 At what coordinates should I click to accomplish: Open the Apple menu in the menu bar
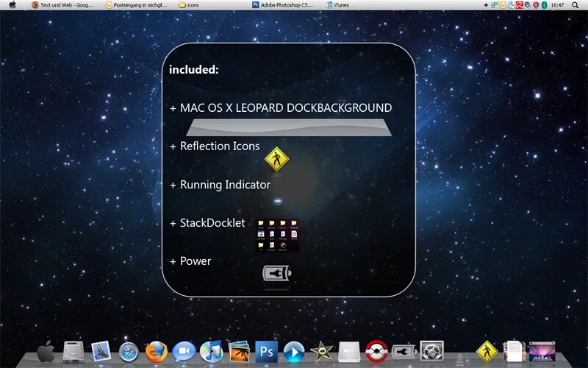pos(12,5)
